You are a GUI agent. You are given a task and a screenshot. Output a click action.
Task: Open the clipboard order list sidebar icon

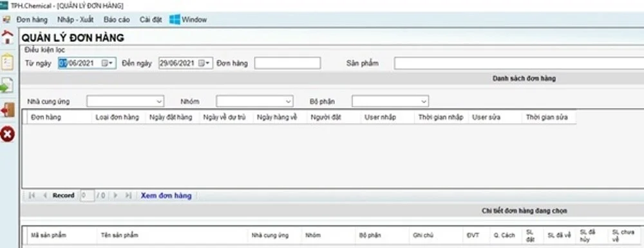tap(7, 62)
